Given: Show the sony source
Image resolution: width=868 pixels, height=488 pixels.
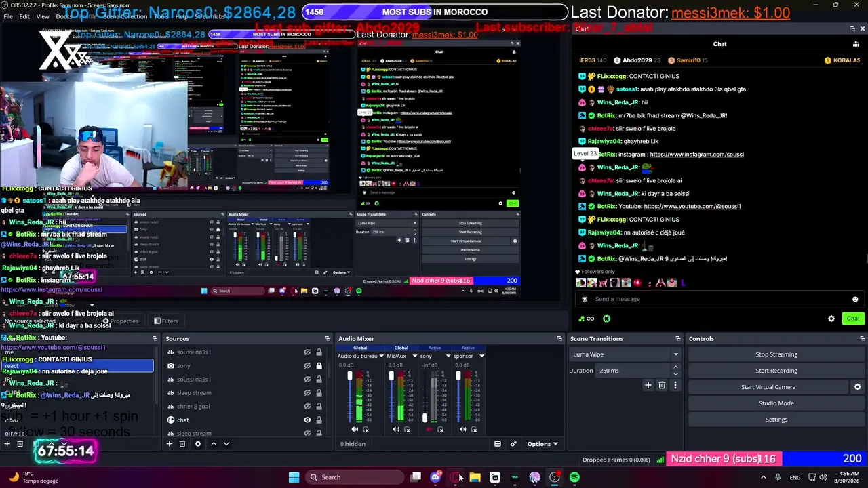Looking at the screenshot, I should pos(307,366).
